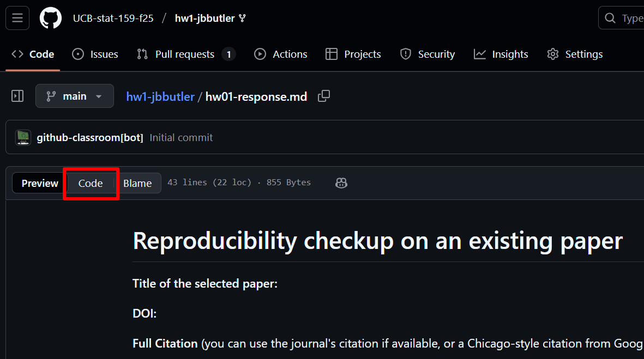
Task: Open the Initial commit message link
Action: [181, 138]
